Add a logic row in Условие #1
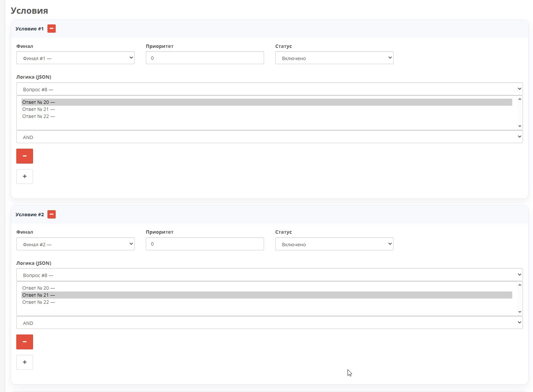533x392 pixels. click(24, 177)
